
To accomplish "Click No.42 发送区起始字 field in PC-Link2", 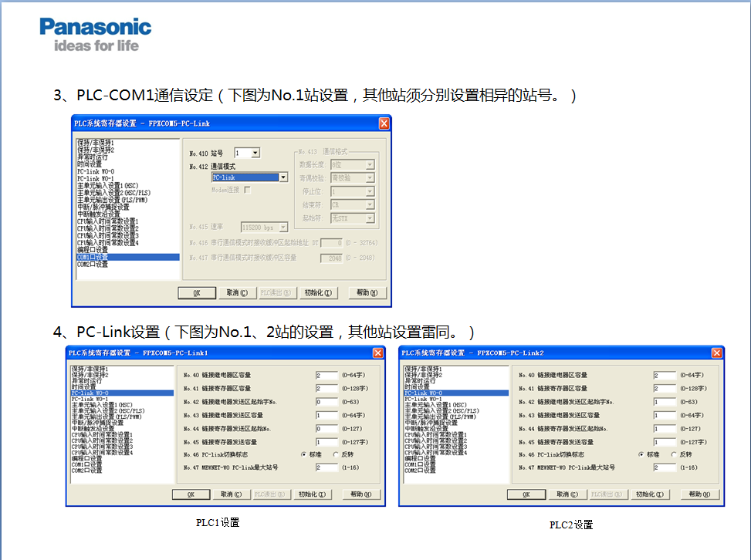I will pos(664,403).
